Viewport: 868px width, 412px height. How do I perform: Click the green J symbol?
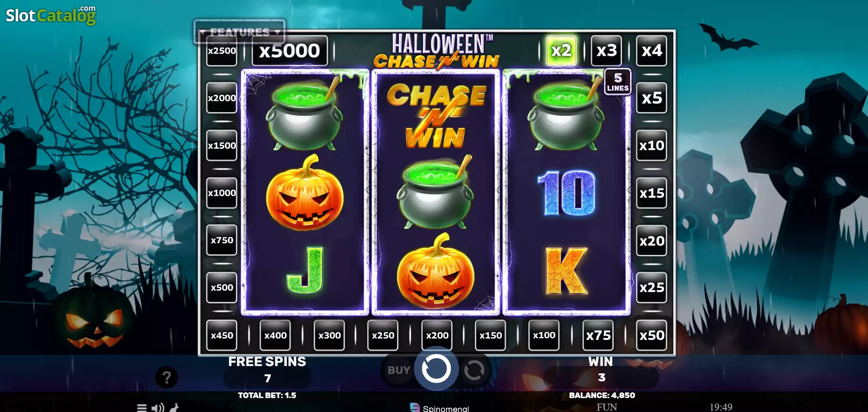pyautogui.click(x=305, y=270)
